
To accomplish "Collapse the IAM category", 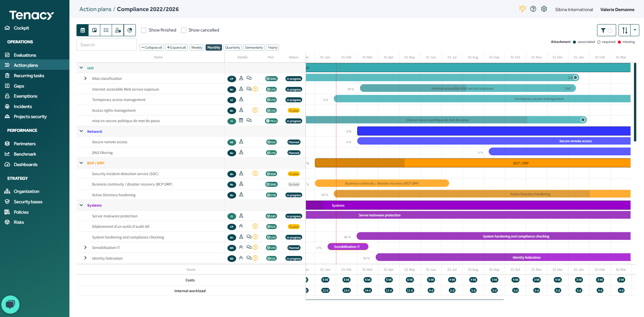I will [81, 67].
